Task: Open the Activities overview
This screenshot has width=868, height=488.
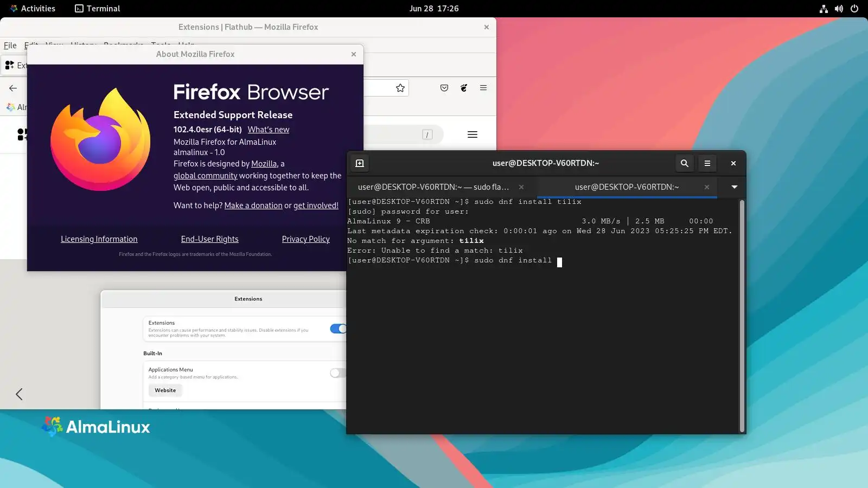Action: pos(33,9)
